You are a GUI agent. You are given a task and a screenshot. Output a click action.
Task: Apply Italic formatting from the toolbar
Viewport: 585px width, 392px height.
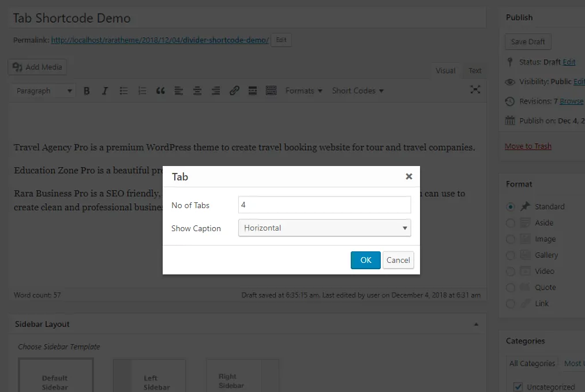[x=104, y=91]
